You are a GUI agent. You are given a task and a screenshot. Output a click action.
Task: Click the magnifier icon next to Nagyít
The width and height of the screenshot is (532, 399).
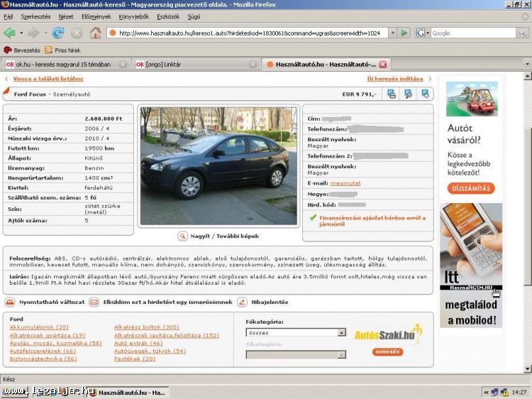coord(182,236)
